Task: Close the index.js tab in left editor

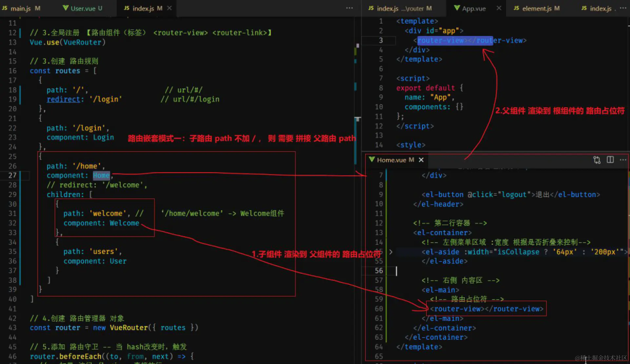Action: 169,8
